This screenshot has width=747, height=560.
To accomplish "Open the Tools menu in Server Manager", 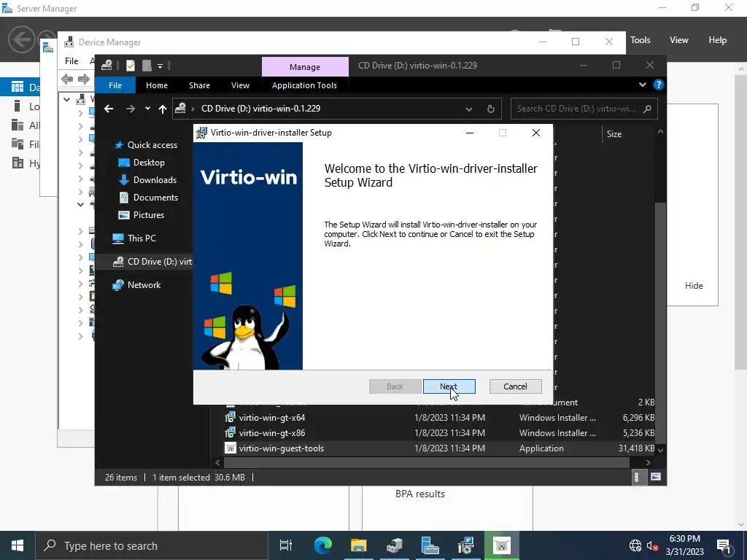I will (x=640, y=40).
